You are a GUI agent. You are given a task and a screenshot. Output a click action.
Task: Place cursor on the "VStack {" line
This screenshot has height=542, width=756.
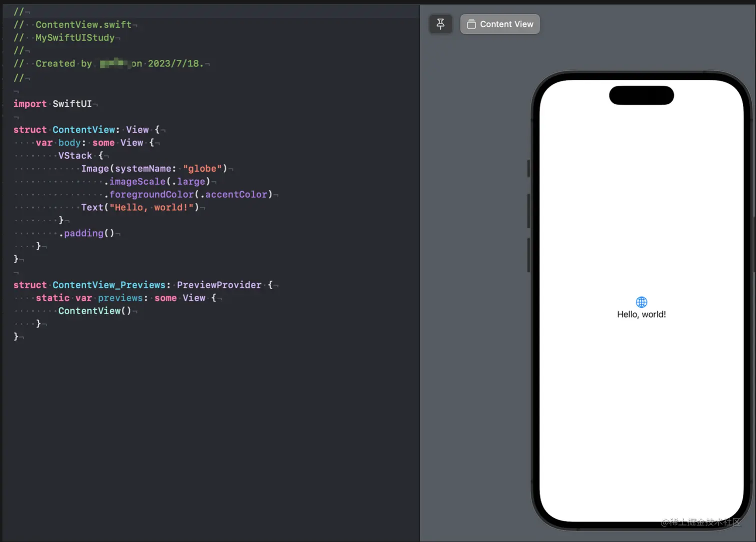click(80, 156)
